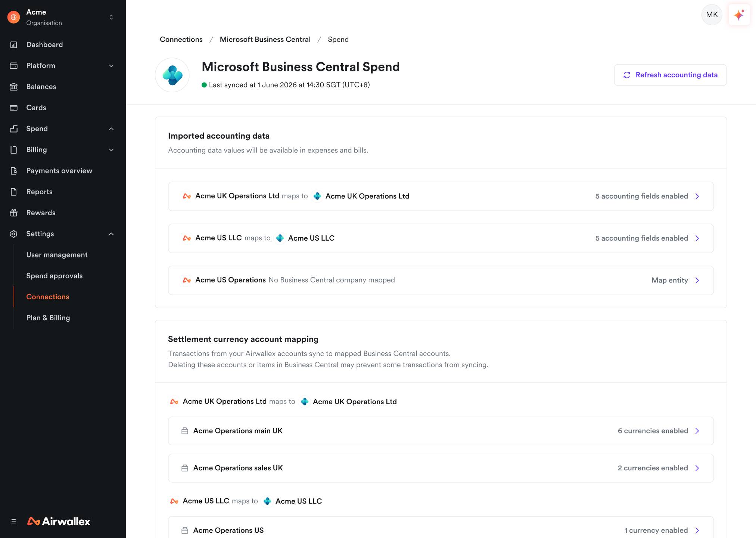The width and height of the screenshot is (756, 538).
Task: Follow Connections breadcrumb link
Action: [x=181, y=40]
